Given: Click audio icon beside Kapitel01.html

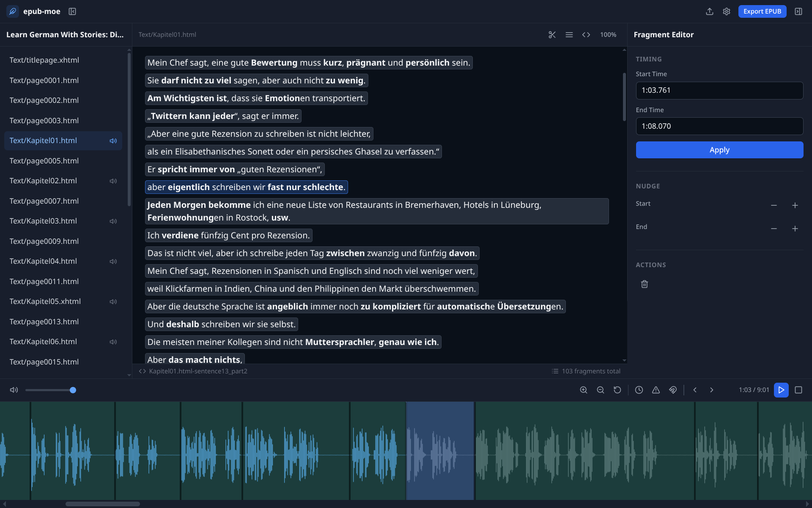Looking at the screenshot, I should click(113, 141).
